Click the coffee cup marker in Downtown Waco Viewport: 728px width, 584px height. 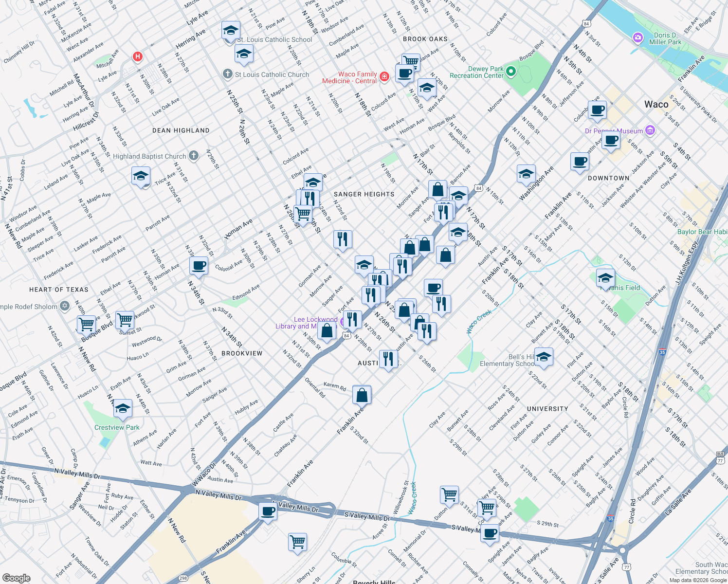point(579,161)
